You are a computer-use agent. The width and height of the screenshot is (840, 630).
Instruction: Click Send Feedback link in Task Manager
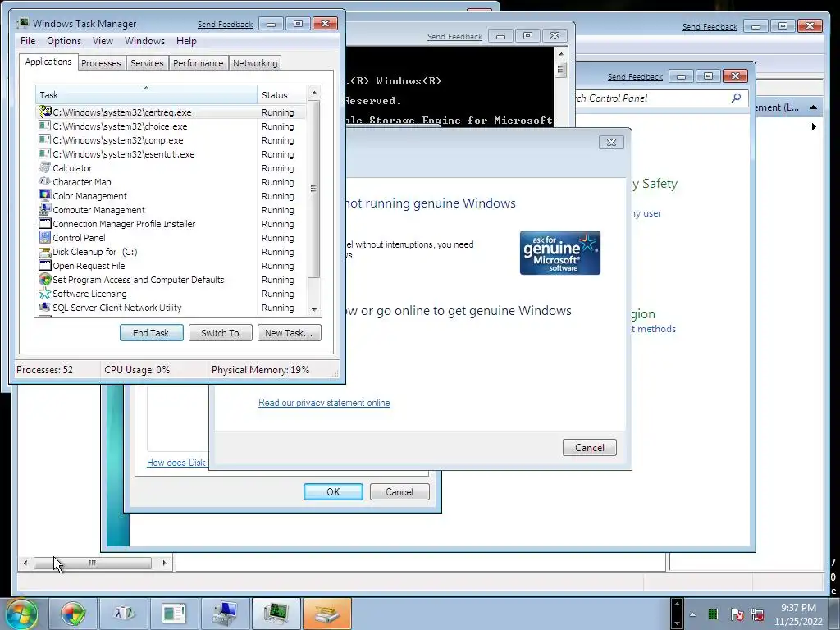tap(225, 25)
